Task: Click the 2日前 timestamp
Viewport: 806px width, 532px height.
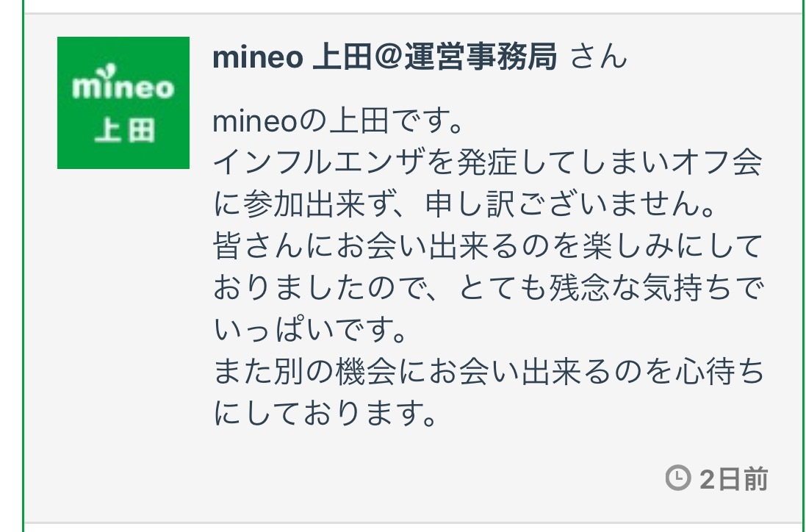Action: [x=733, y=480]
